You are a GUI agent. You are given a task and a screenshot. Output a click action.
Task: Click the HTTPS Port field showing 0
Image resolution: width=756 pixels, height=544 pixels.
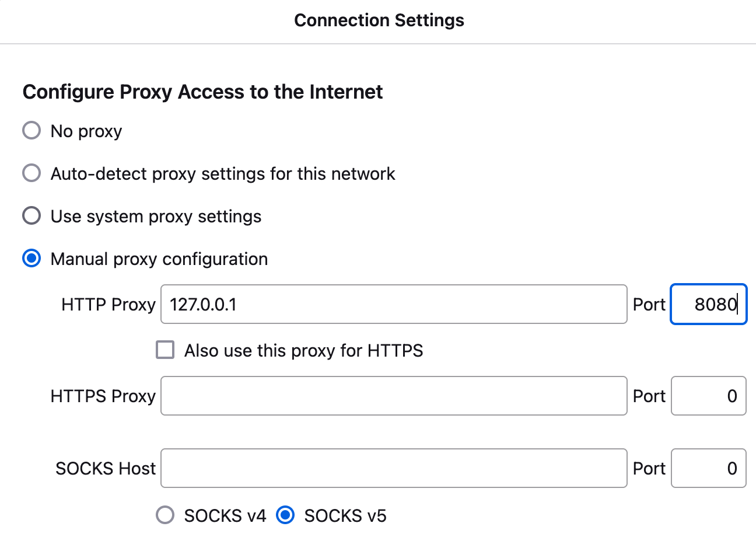coord(708,396)
